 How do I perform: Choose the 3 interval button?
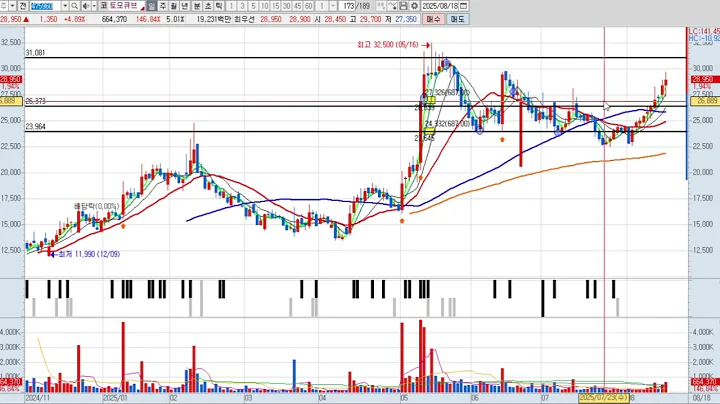coord(242,6)
